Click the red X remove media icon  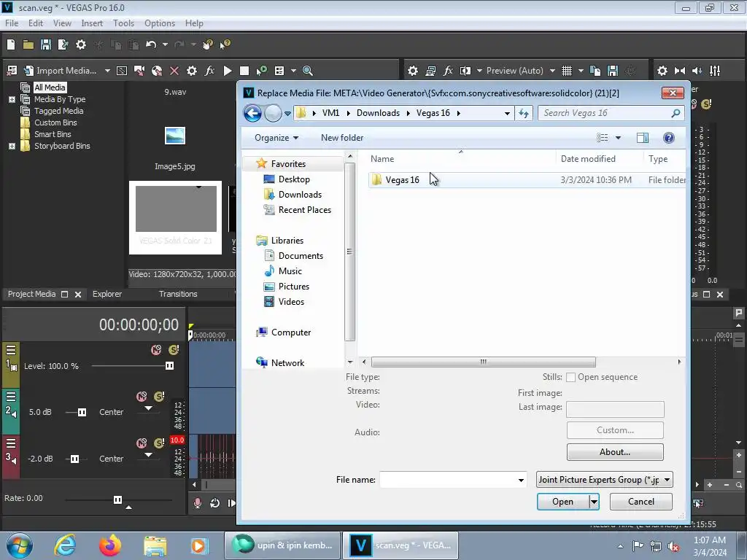point(174,71)
